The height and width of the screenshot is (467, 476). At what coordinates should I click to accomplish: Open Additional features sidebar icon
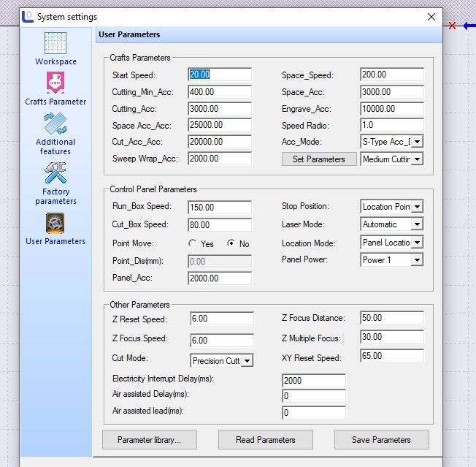click(x=55, y=124)
